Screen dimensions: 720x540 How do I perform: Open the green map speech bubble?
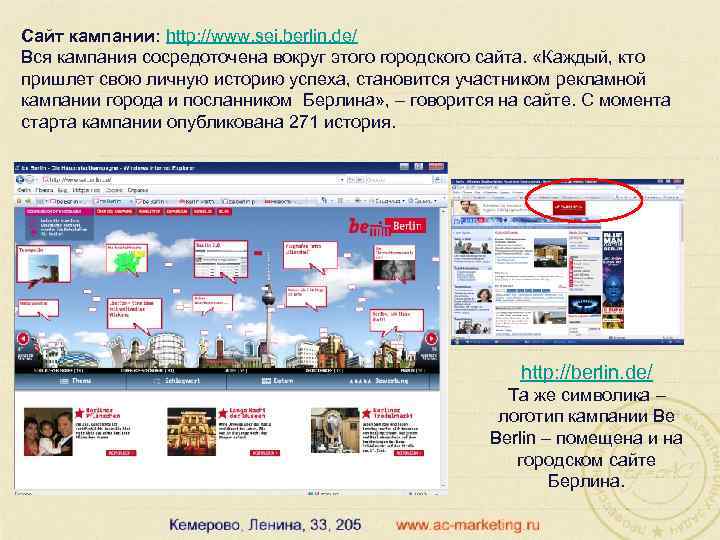coord(127,258)
